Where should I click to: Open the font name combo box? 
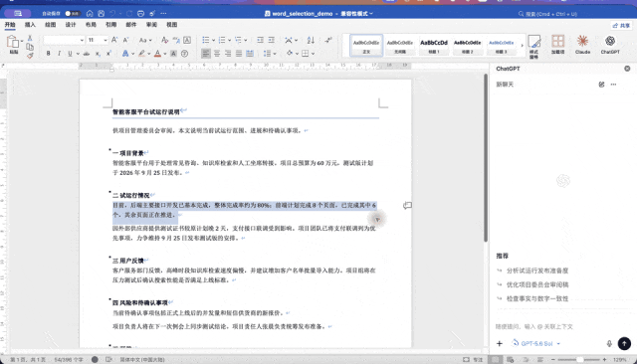(x=64, y=40)
